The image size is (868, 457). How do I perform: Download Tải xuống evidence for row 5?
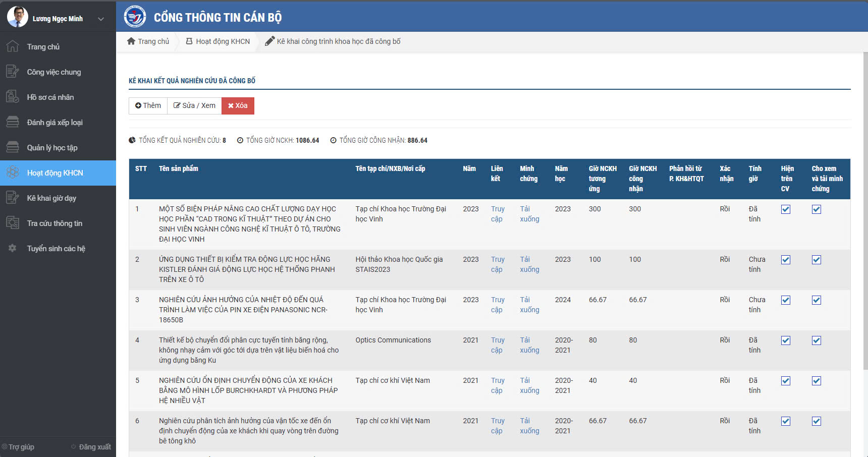pyautogui.click(x=529, y=385)
